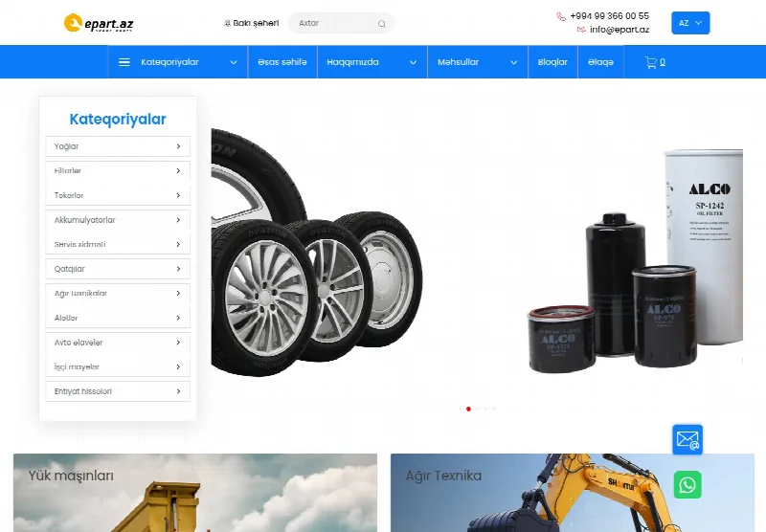
Task: Select the active red slider dot
Action: [468, 409]
